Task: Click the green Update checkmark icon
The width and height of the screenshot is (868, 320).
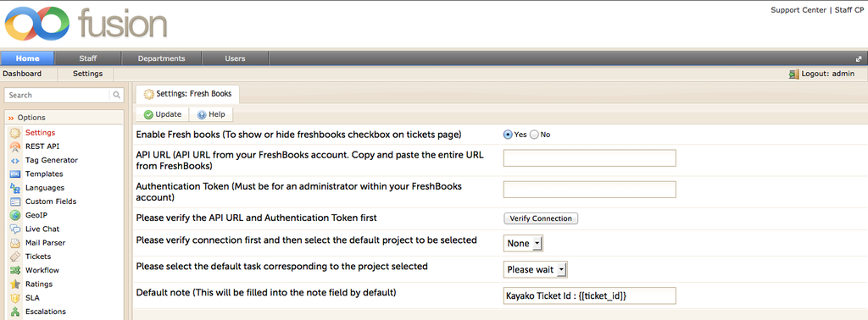Action: pyautogui.click(x=148, y=115)
